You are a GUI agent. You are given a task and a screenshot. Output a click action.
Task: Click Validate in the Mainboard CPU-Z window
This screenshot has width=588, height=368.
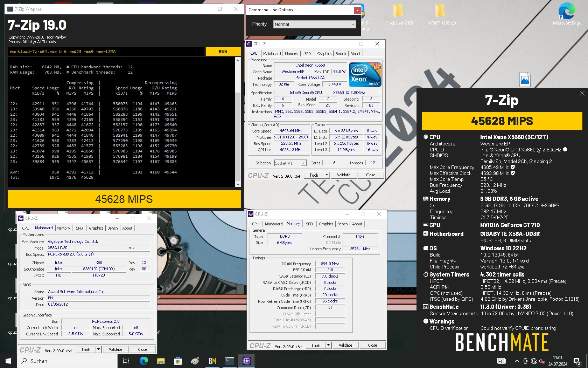pyautogui.click(x=115, y=349)
